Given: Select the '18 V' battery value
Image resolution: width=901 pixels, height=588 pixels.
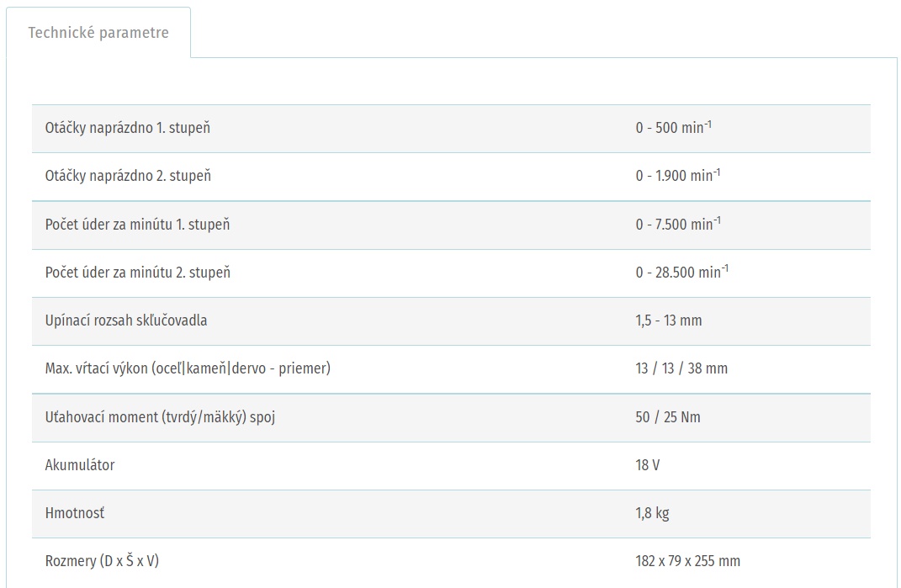Looking at the screenshot, I should pos(648,465).
